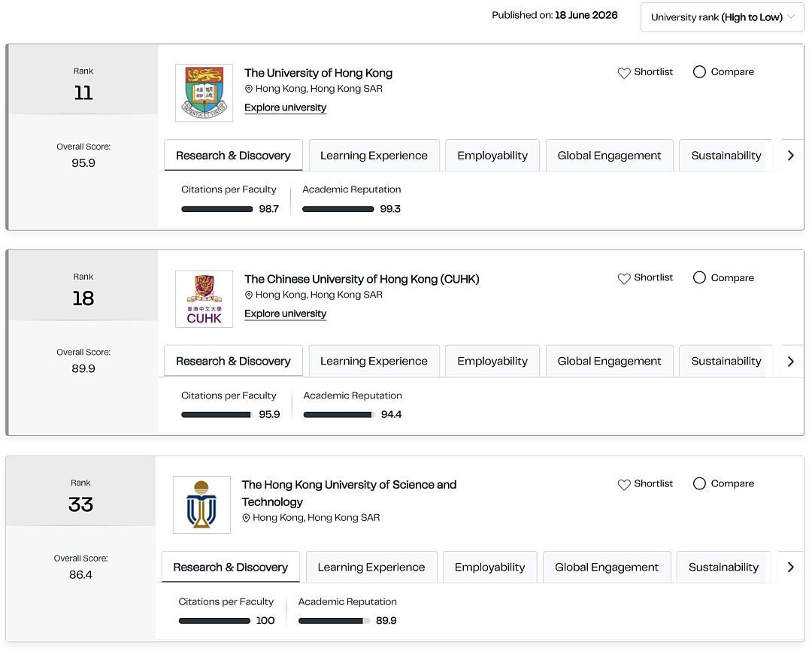812x654 pixels.
Task: Open The Chinese University of Hong Kong title
Action: (x=362, y=279)
